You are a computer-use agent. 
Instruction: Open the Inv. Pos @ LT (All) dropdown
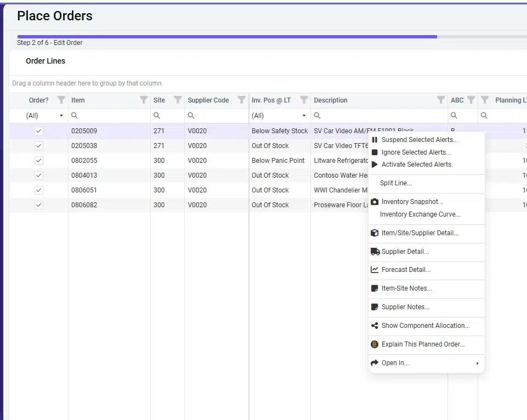(x=304, y=116)
